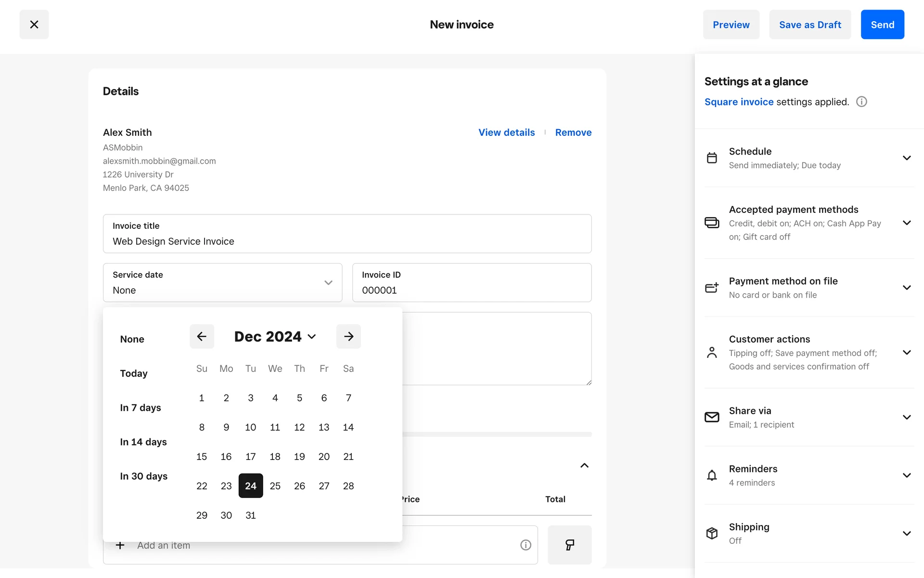The image size is (924, 578).
Task: Choose the 'In 7 days' preset
Action: coord(141,407)
